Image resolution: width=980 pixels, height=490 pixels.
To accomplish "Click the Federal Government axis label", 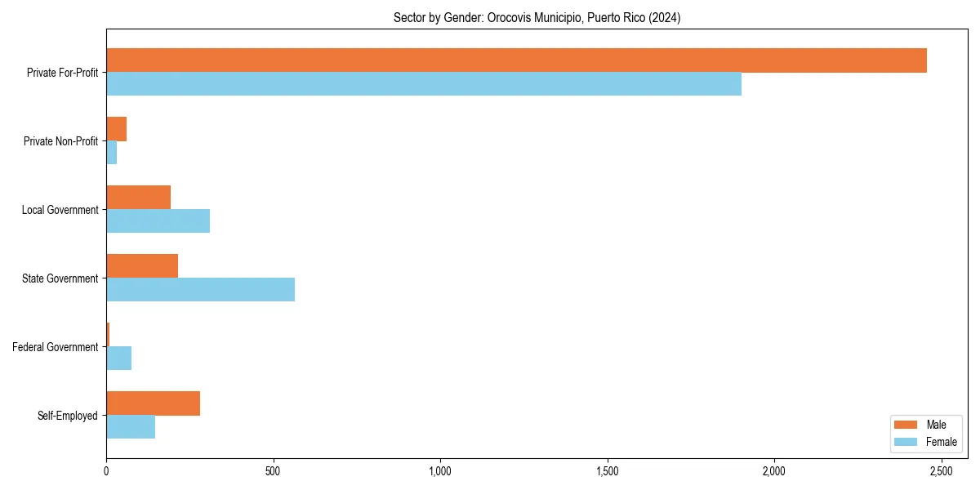I will 55,347.
